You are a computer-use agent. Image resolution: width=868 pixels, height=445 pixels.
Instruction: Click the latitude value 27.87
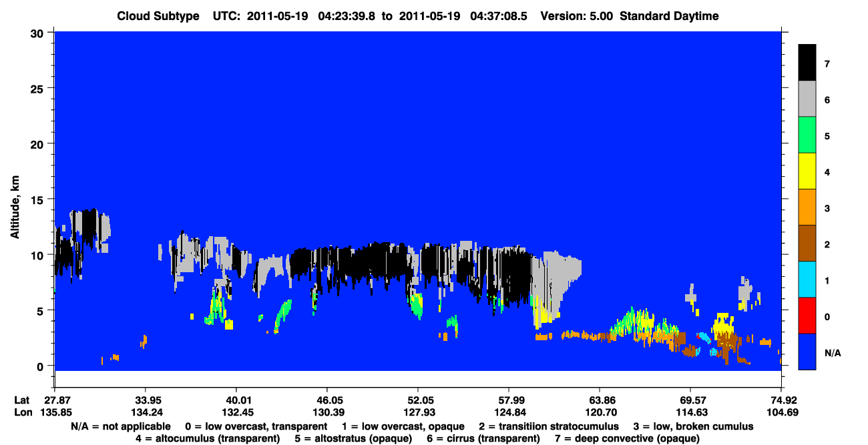[57, 400]
